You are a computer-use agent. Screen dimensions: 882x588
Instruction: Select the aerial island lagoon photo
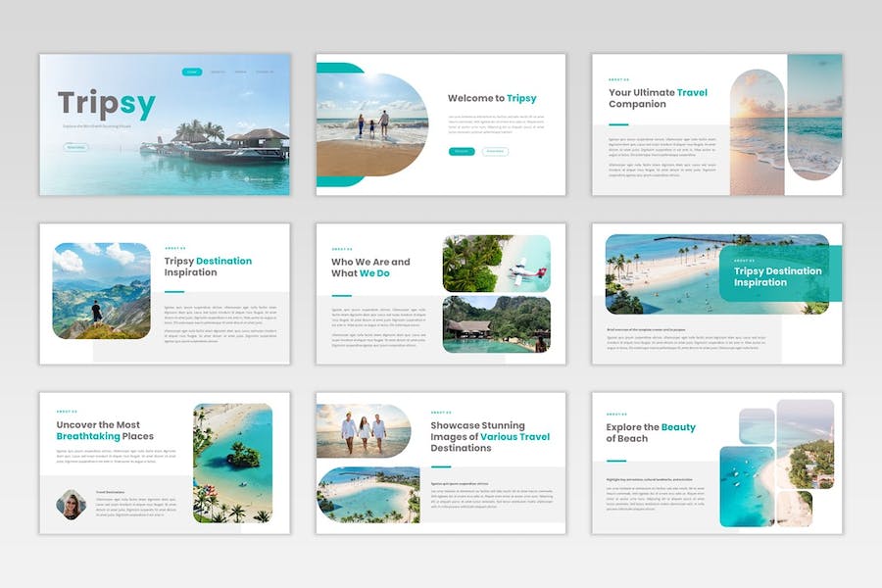tap(232, 463)
